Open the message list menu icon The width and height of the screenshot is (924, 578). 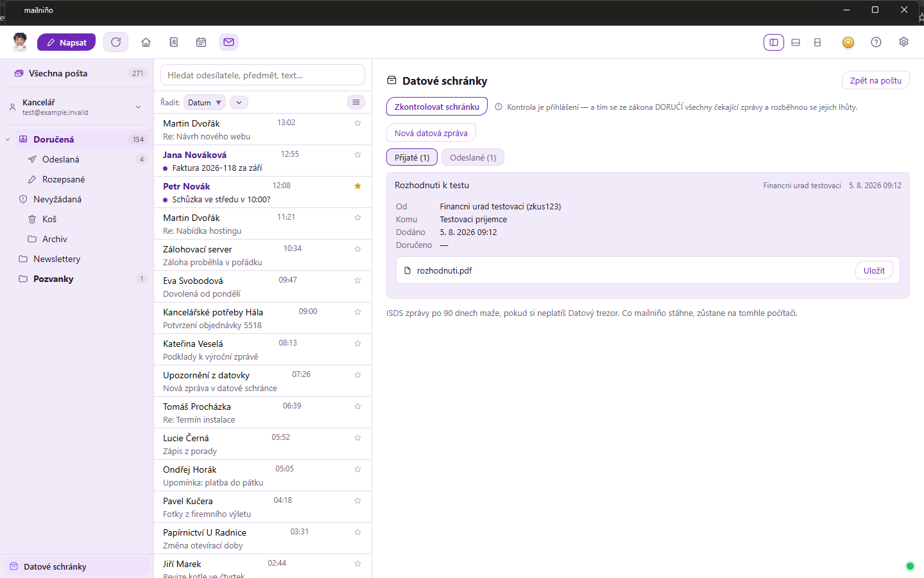coord(356,102)
